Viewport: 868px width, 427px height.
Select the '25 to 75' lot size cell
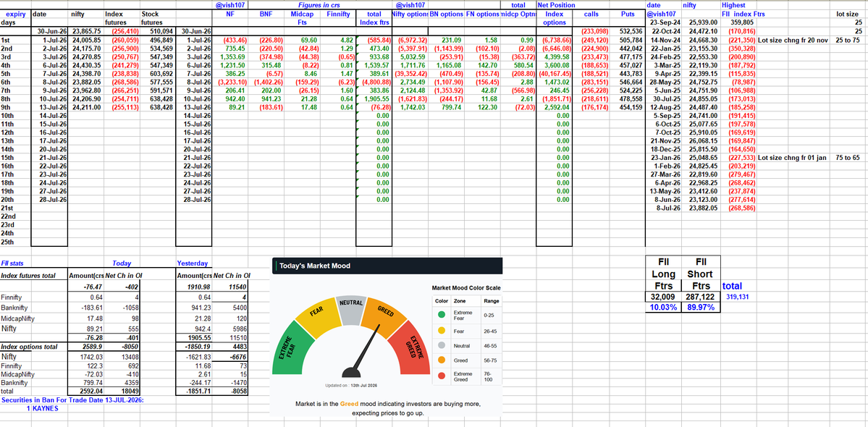click(x=849, y=41)
